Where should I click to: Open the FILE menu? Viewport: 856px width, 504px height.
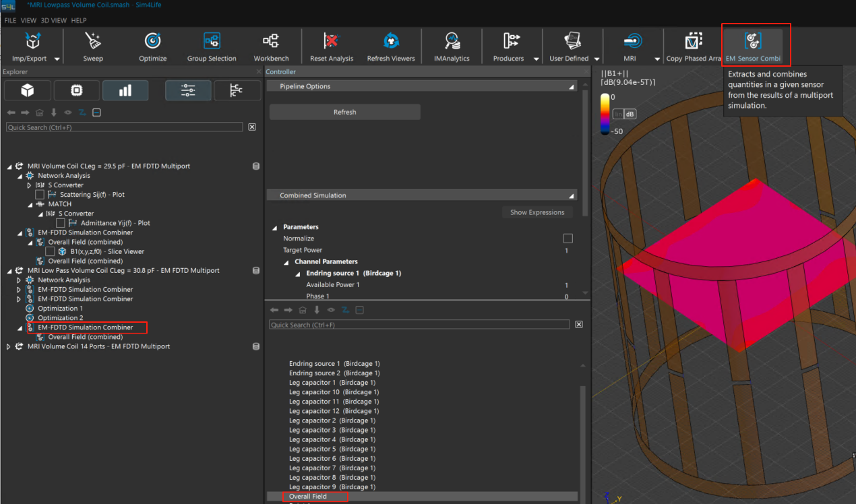tap(10, 21)
